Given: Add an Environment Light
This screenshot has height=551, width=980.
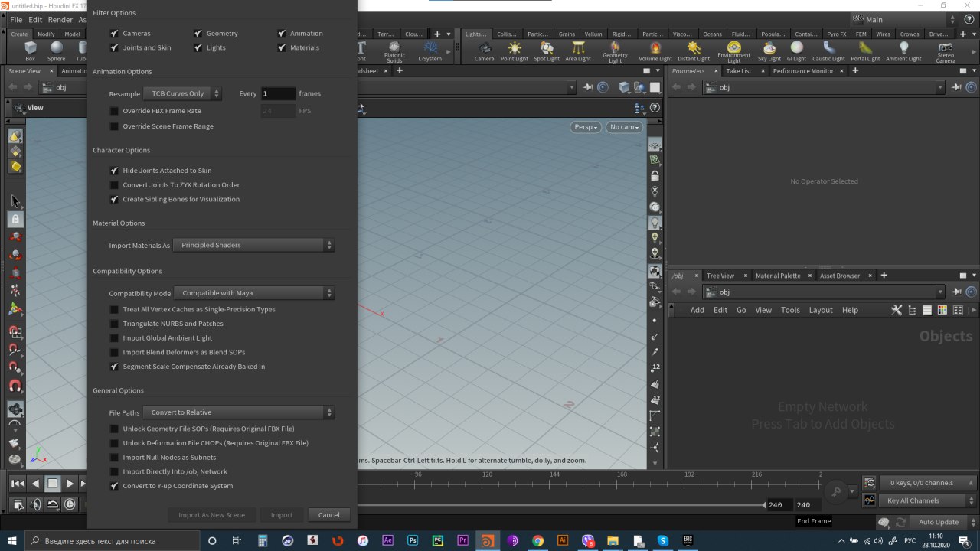Looking at the screenshot, I should tap(733, 51).
